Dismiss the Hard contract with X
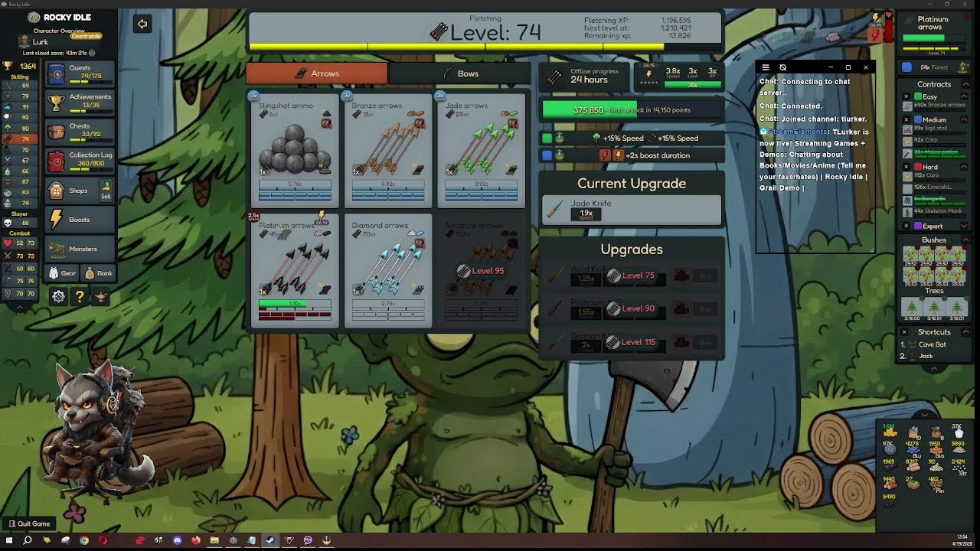This screenshot has height=551, width=980. 906,167
